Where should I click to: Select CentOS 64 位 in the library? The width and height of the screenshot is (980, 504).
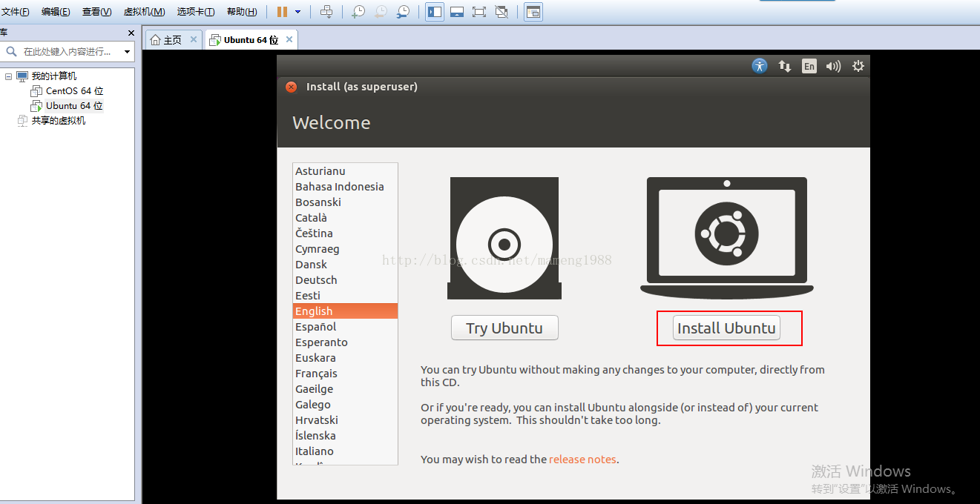pos(74,91)
